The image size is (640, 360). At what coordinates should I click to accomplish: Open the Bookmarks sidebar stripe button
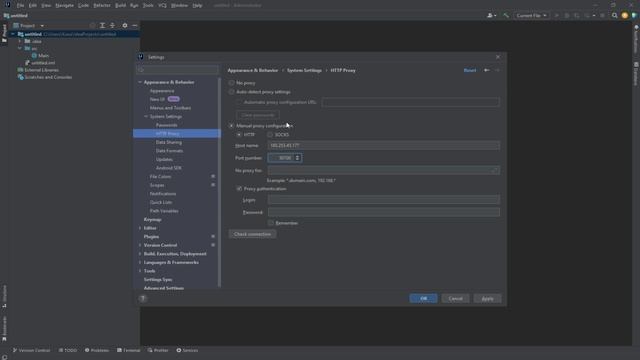point(4,329)
